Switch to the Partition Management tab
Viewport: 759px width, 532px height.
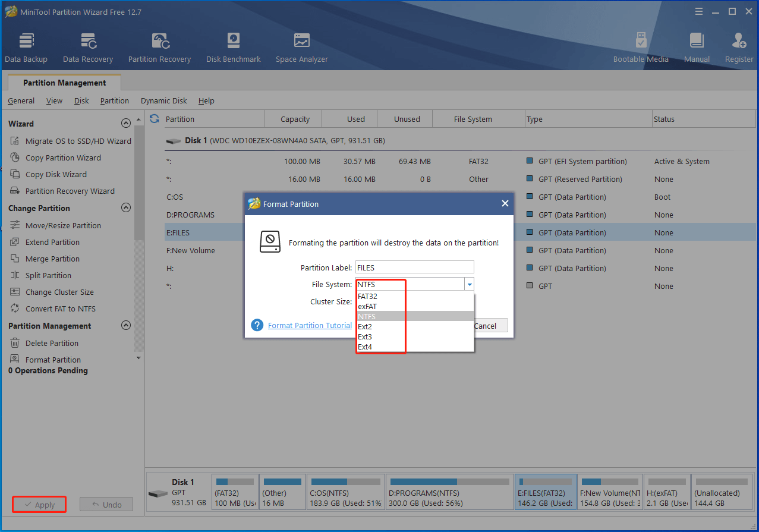coord(65,83)
